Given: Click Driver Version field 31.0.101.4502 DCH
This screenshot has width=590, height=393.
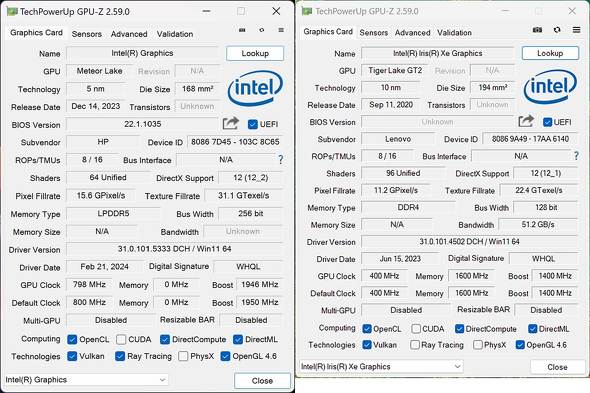Looking at the screenshot, I should pyautogui.click(x=469, y=242).
